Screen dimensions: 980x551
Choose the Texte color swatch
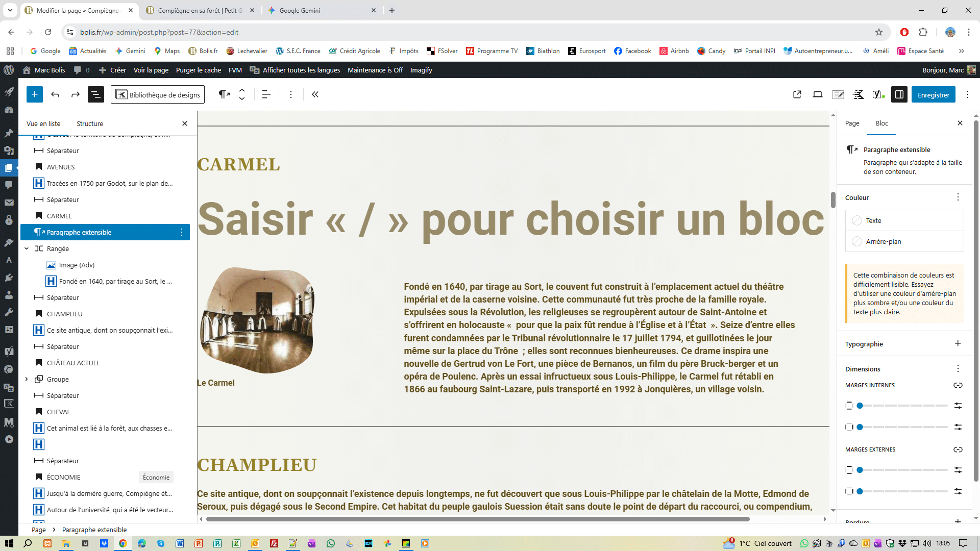(857, 220)
